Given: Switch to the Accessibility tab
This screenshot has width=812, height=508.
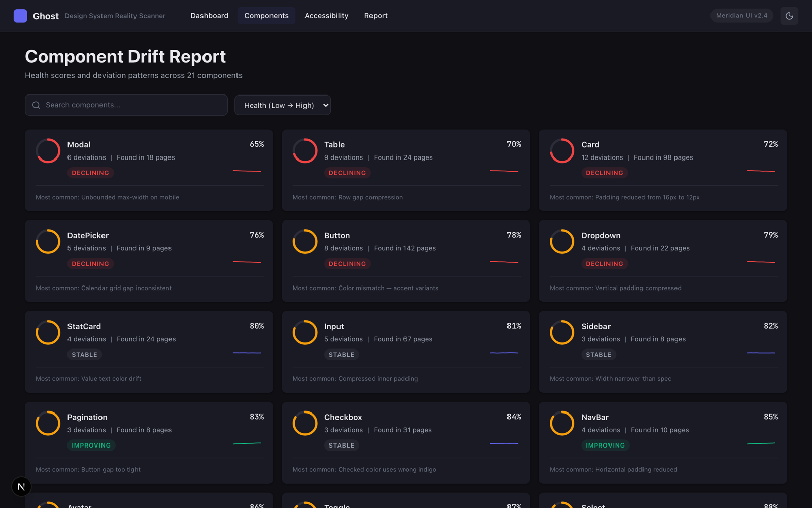Looking at the screenshot, I should click(326, 16).
